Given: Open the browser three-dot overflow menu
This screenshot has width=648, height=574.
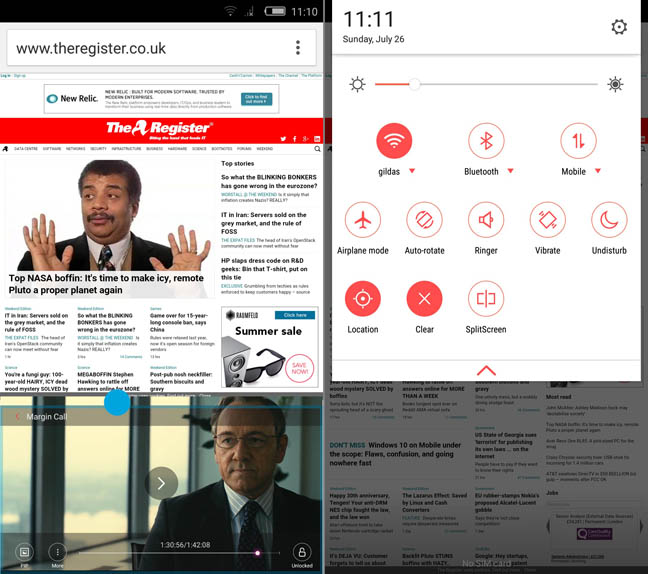Looking at the screenshot, I should pos(298,48).
